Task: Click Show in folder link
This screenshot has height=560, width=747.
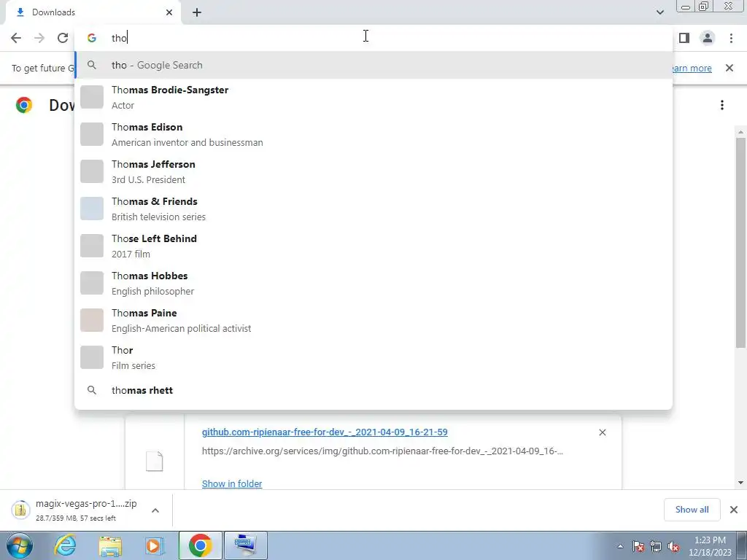Action: tap(232, 484)
